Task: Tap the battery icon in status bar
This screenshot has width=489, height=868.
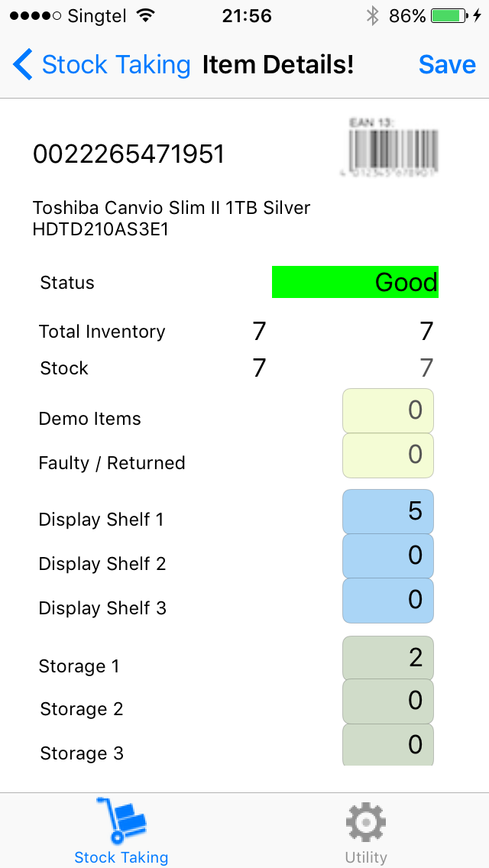Action: click(x=449, y=16)
